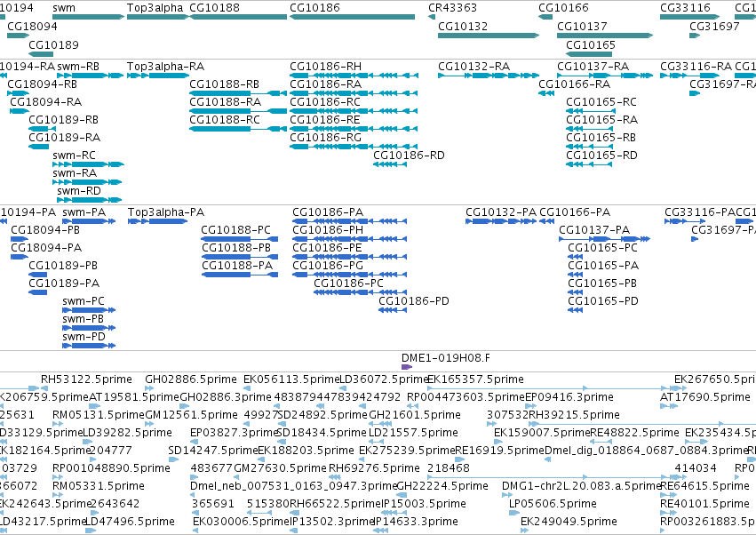Open the CR43363 gene feature
Image resolution: width=756 pixels, height=535 pixels.
coord(432,17)
